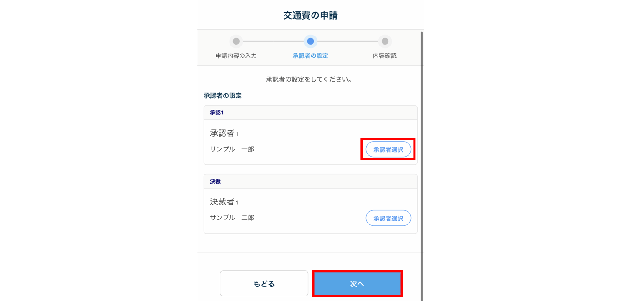Click the もどる button
Viewport: 644px width, 301px height.
(x=264, y=284)
